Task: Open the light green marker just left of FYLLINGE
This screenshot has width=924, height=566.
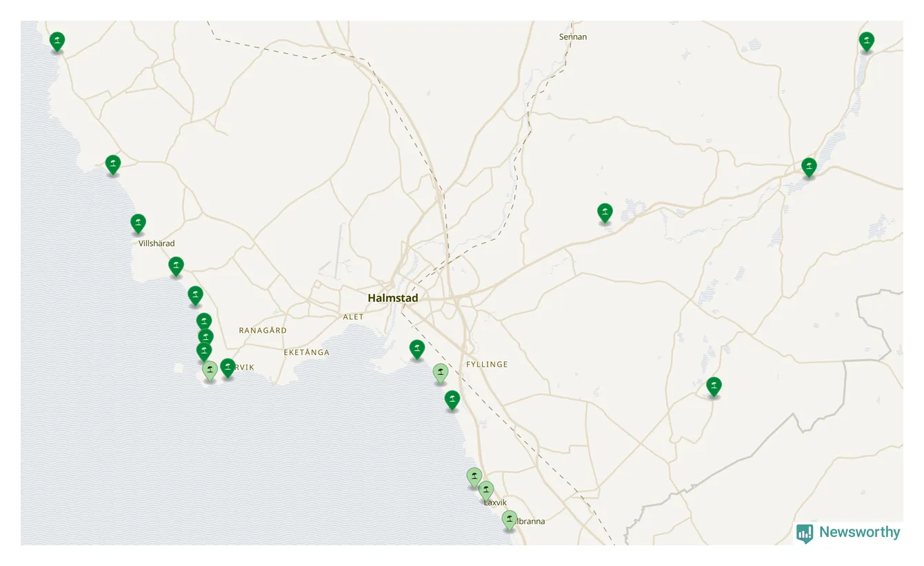Action: click(441, 373)
